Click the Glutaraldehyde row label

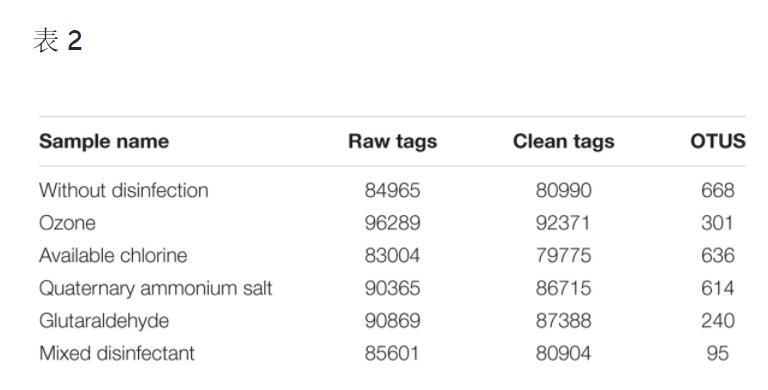click(104, 321)
